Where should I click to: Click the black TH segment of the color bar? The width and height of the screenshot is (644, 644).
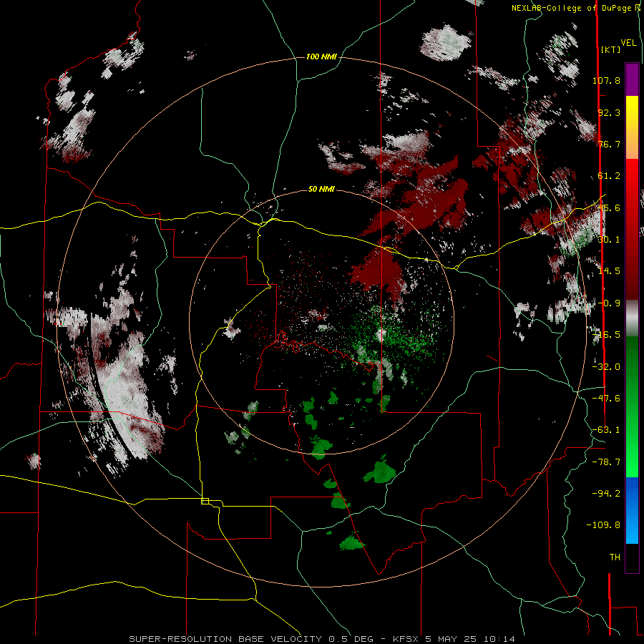[x=632, y=557]
